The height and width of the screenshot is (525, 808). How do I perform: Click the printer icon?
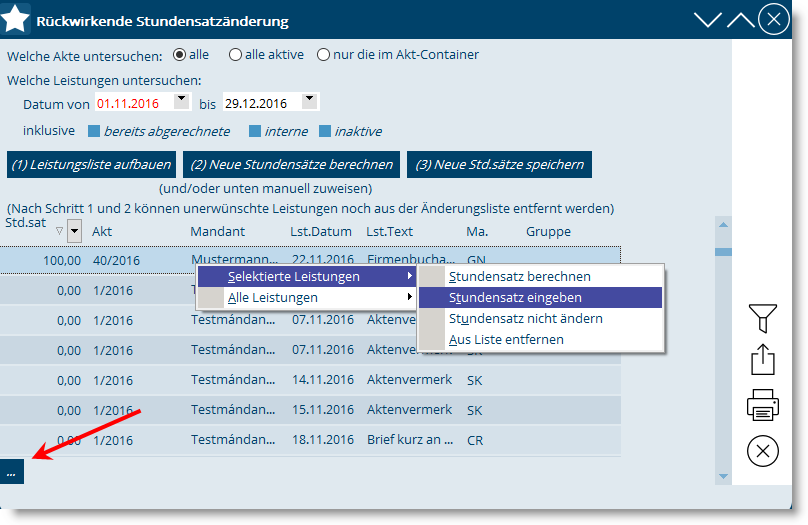(762, 406)
